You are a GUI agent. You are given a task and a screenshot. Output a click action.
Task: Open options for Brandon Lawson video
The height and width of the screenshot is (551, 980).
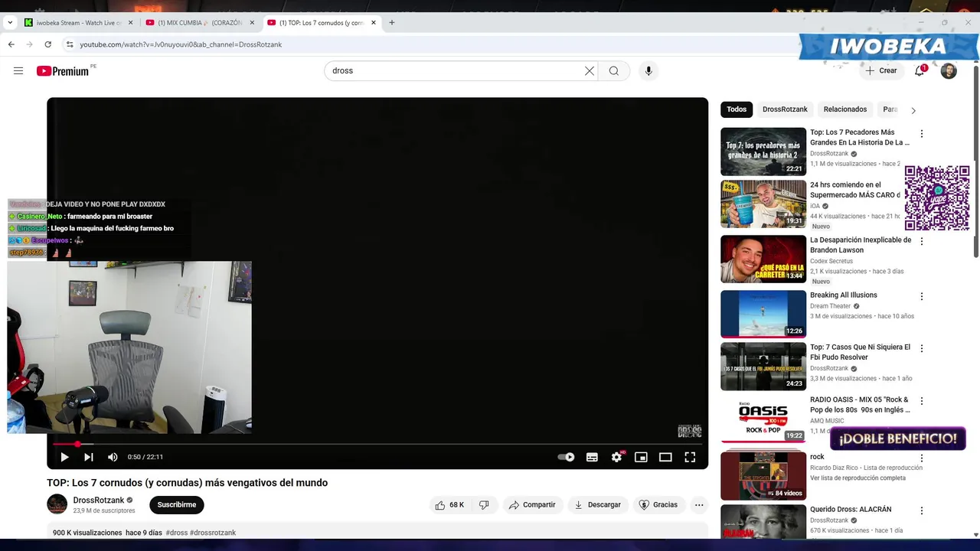922,241
